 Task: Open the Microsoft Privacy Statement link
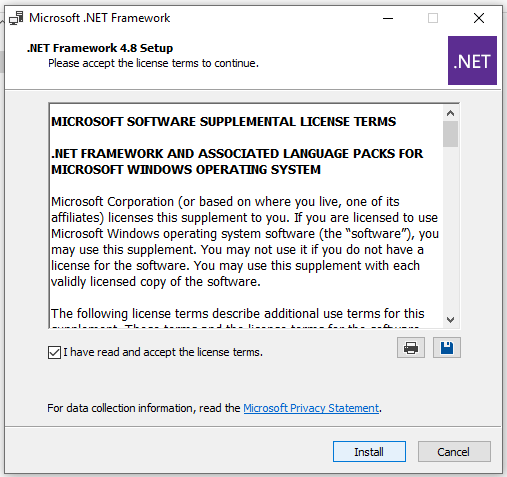(311, 408)
